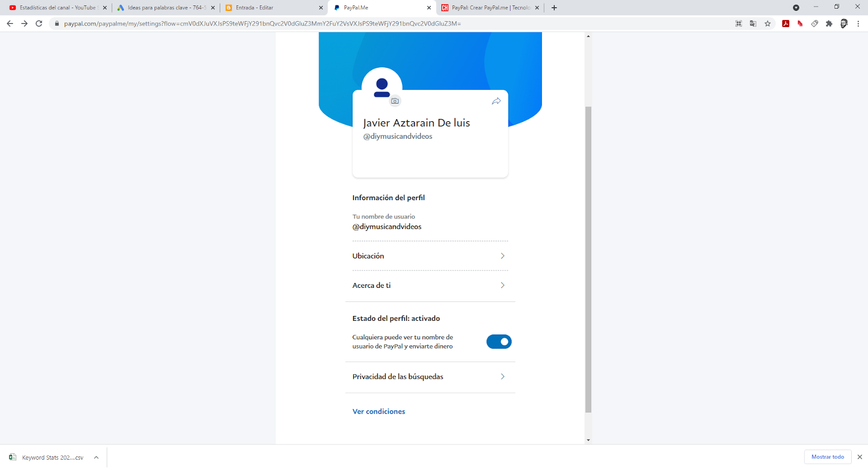
Task: Click the site security padlock icon
Action: [x=56, y=23]
